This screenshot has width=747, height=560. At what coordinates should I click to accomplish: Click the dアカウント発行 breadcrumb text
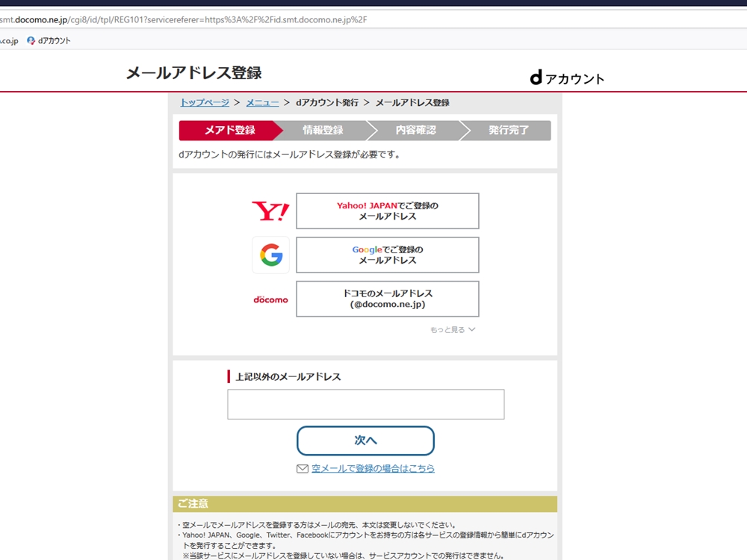[x=327, y=102]
